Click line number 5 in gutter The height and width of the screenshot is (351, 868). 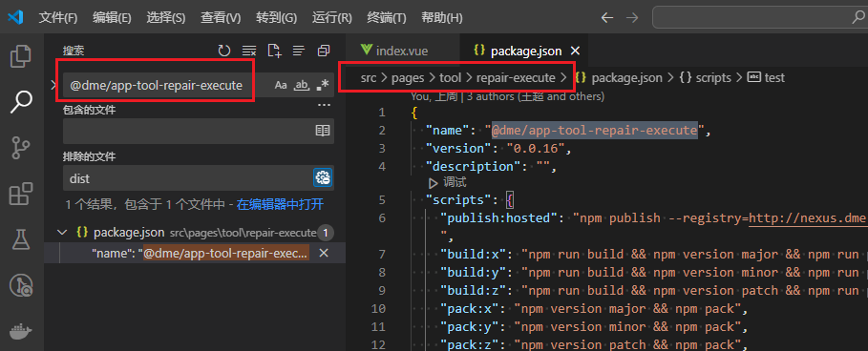click(x=381, y=199)
